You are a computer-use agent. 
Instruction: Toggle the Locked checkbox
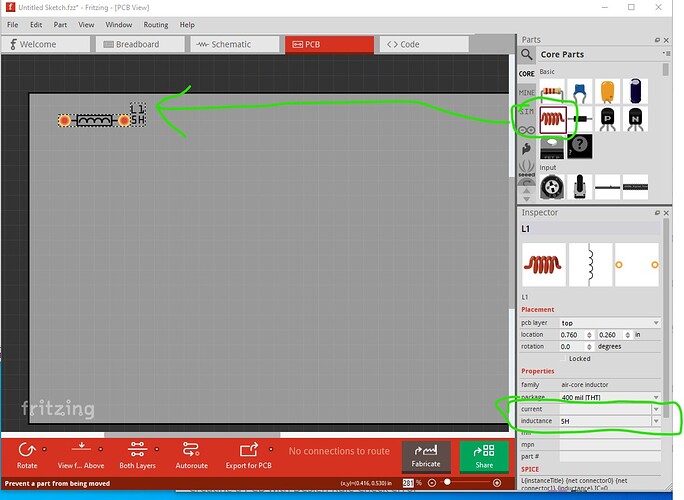click(564, 359)
